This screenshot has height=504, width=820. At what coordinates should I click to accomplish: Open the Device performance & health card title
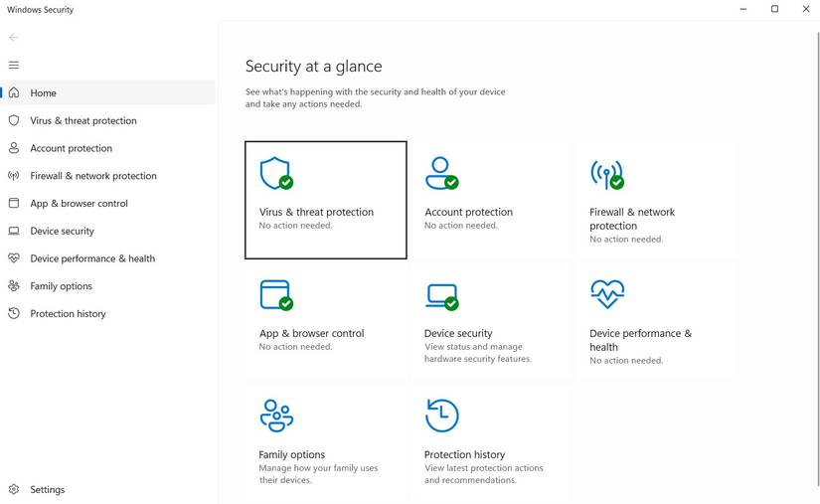[641, 340]
